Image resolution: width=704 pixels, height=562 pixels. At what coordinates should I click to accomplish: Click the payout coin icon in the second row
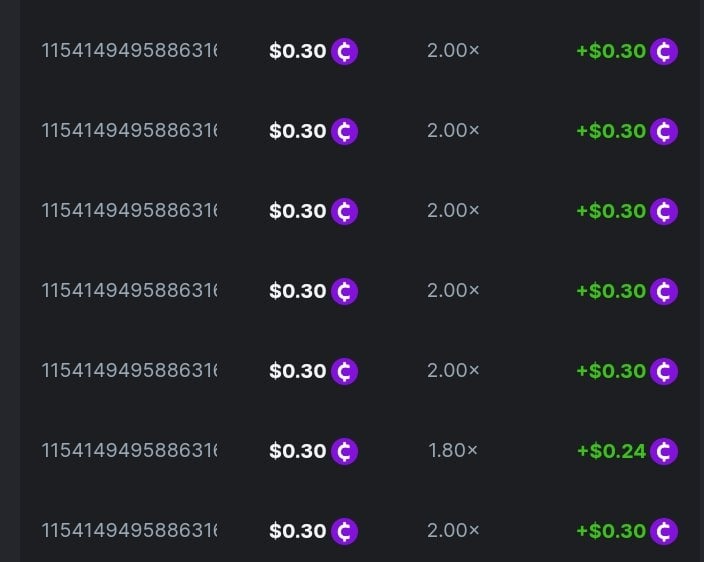[x=664, y=131]
